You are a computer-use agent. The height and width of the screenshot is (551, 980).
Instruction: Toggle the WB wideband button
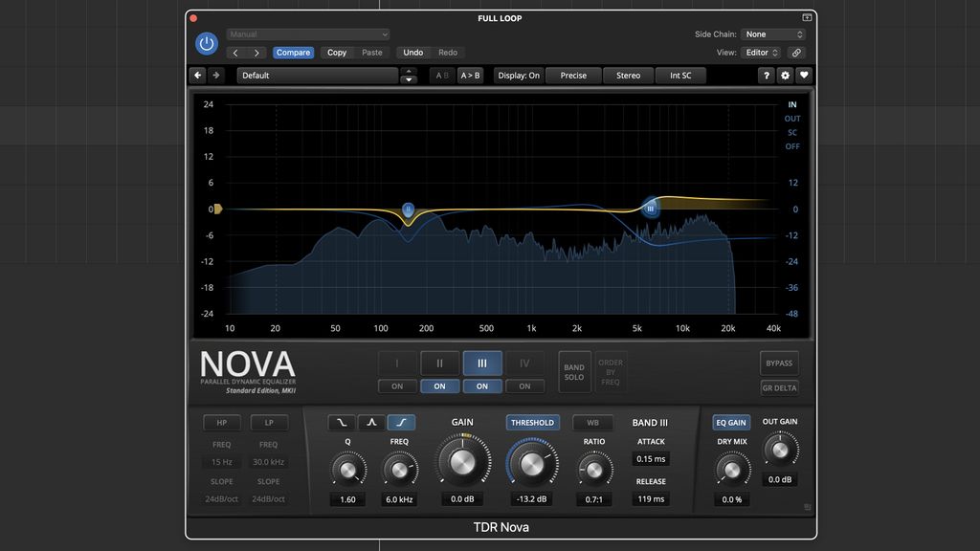coord(592,422)
